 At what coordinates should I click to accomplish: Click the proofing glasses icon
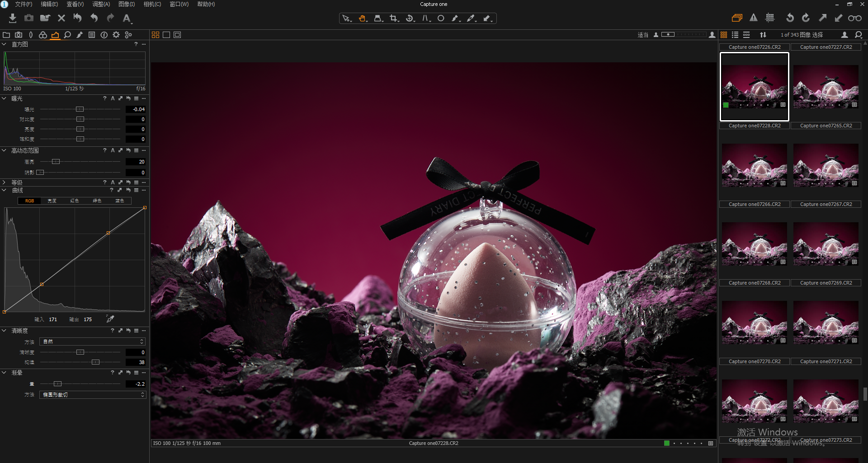pos(854,18)
